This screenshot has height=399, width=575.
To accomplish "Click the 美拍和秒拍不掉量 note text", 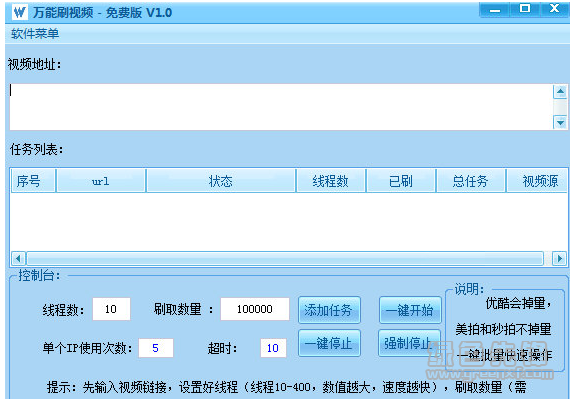I will [503, 329].
